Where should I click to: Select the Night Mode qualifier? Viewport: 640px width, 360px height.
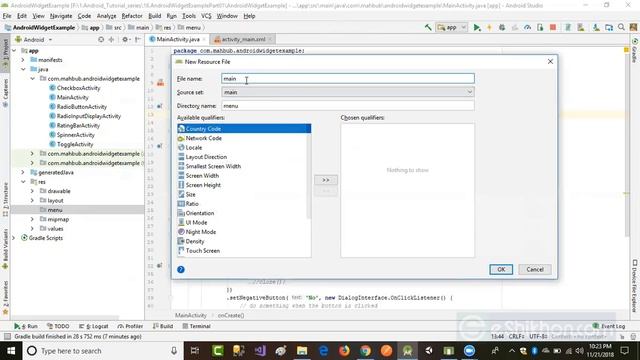(244, 232)
